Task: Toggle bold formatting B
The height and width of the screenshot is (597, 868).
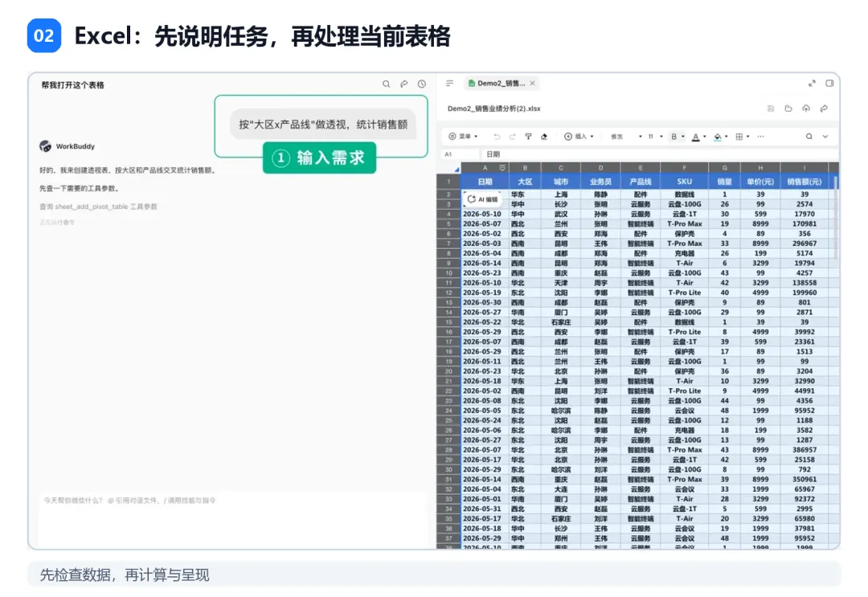Action: click(x=674, y=137)
